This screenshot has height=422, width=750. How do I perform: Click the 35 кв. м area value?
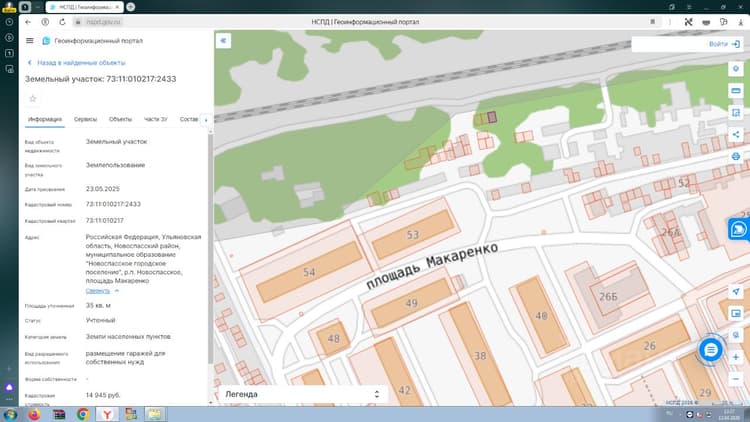pyautogui.click(x=98, y=305)
